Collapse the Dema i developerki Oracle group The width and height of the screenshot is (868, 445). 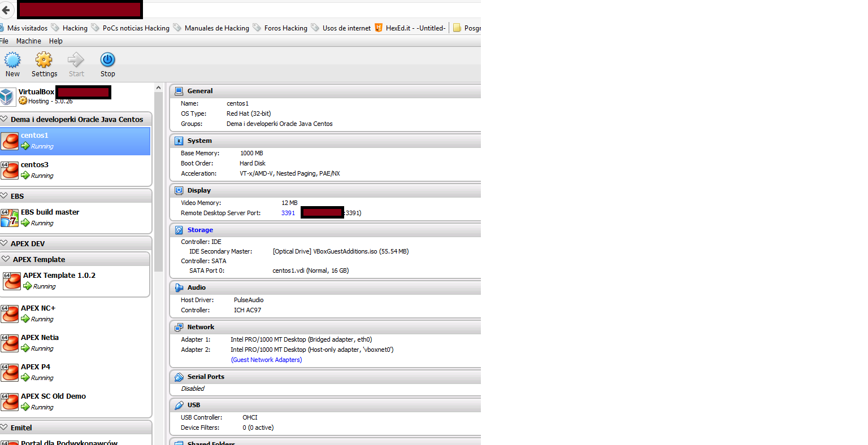tap(4, 119)
